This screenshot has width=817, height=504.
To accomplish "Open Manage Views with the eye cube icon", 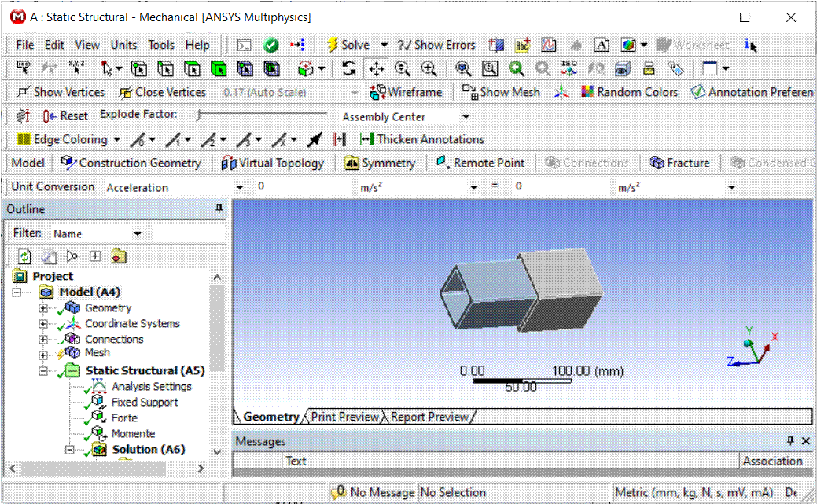I will pyautogui.click(x=622, y=68).
